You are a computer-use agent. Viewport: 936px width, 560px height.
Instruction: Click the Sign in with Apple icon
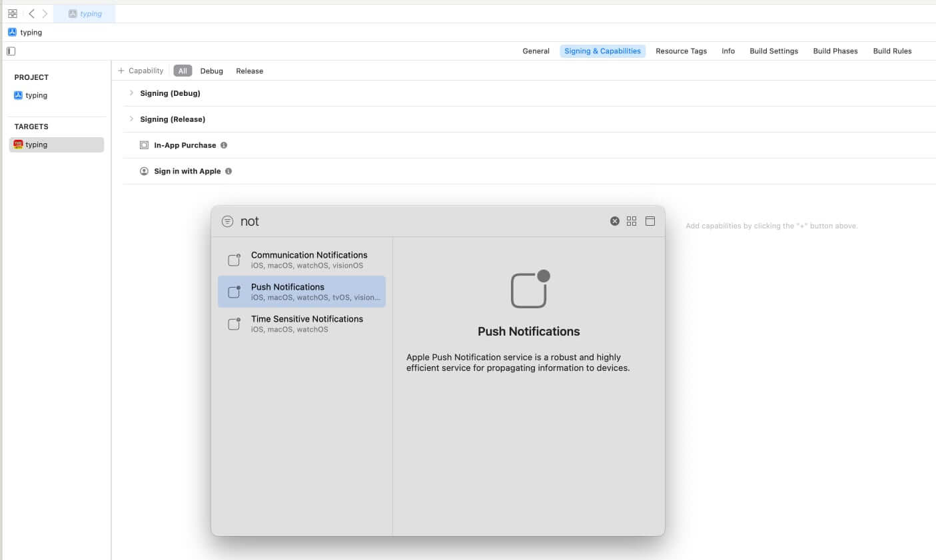coord(144,171)
